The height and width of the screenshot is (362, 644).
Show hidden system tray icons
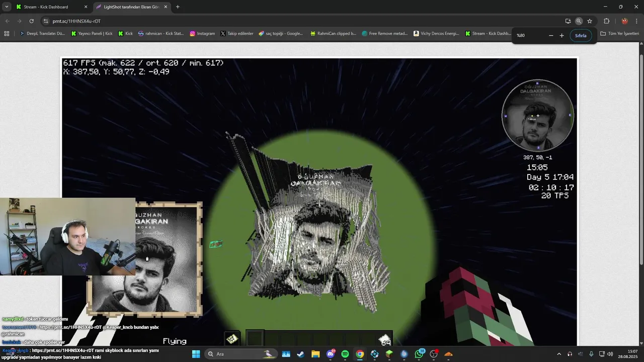point(559,354)
